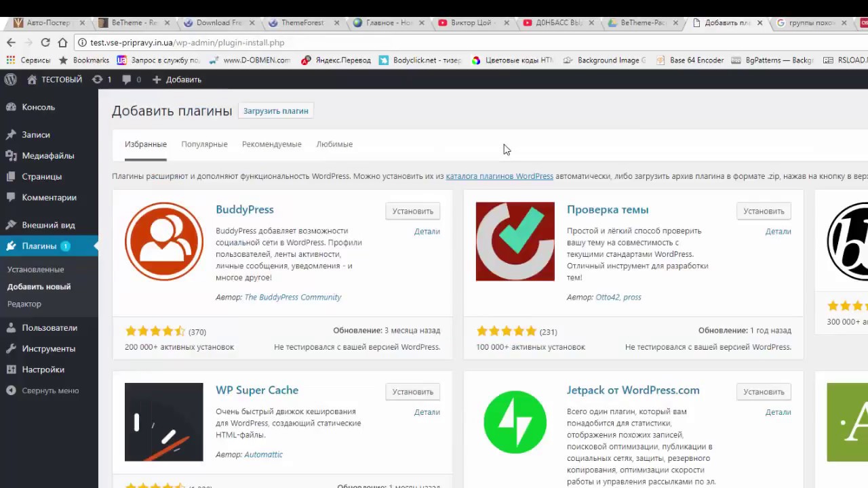Open Детали for BuddyPress
This screenshot has height=488, width=868.
click(x=427, y=231)
